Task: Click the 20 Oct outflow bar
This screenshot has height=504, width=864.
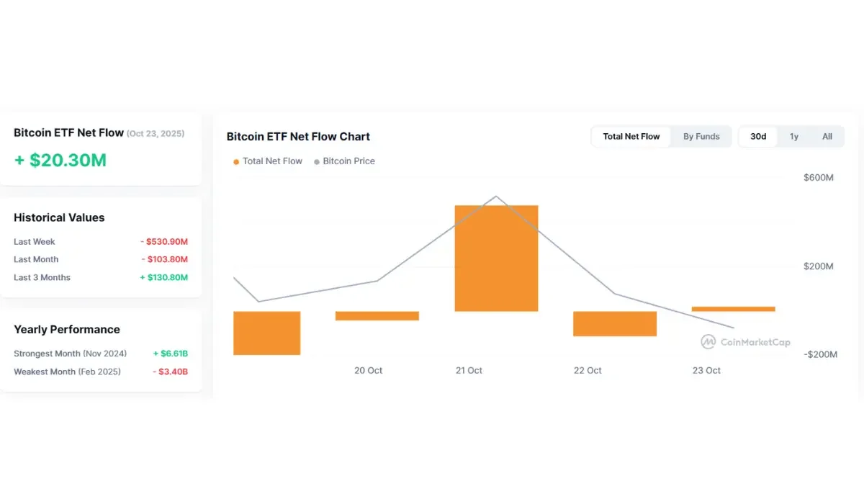Action: [x=377, y=315]
